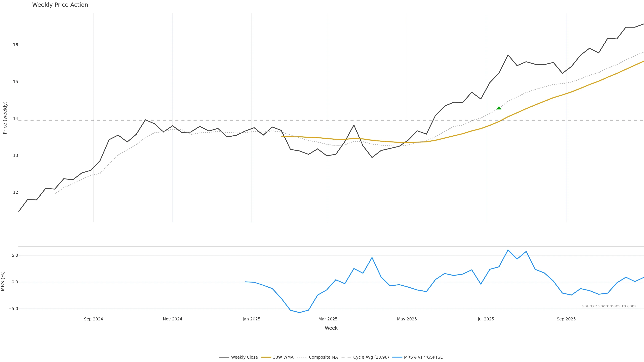This screenshot has height=362, width=644.
Task: Click the Mar 2025 axis tick label
Action: [328, 319]
